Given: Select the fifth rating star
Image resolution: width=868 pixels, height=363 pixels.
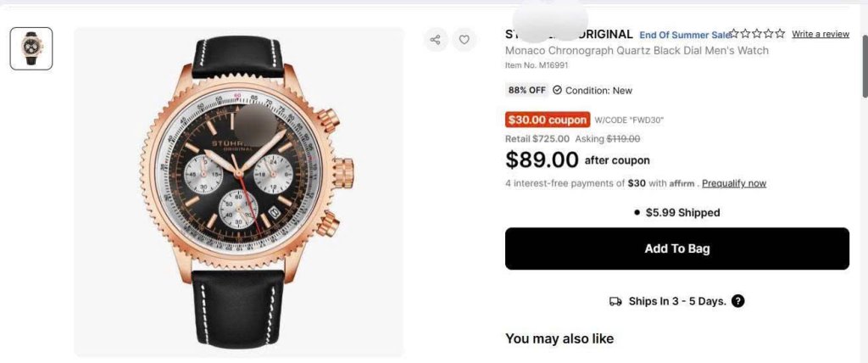Looking at the screenshot, I should coord(780,34).
